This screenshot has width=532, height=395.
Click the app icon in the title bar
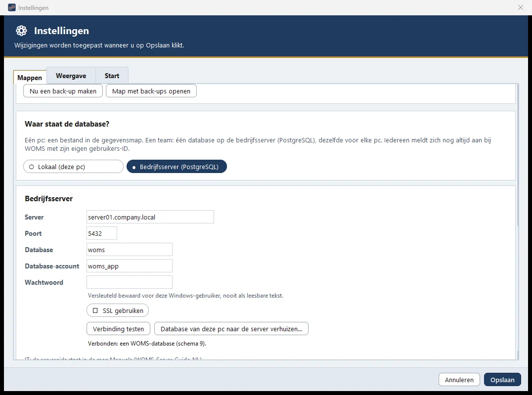(x=12, y=7)
